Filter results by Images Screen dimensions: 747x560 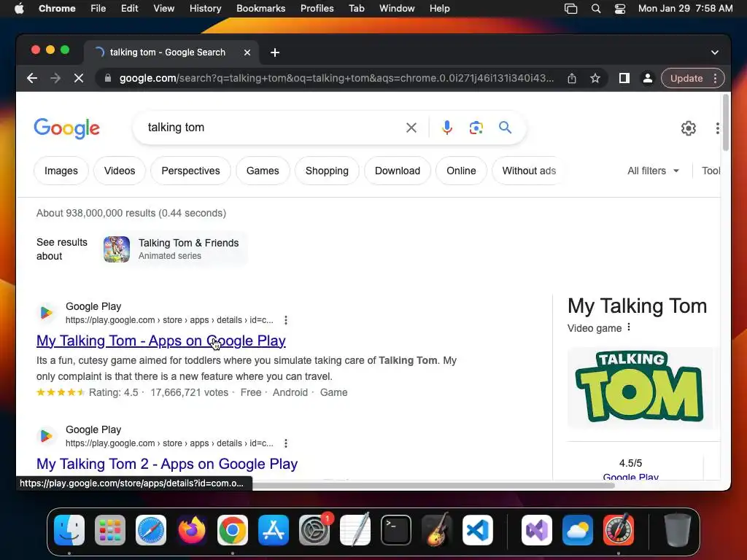pos(61,171)
